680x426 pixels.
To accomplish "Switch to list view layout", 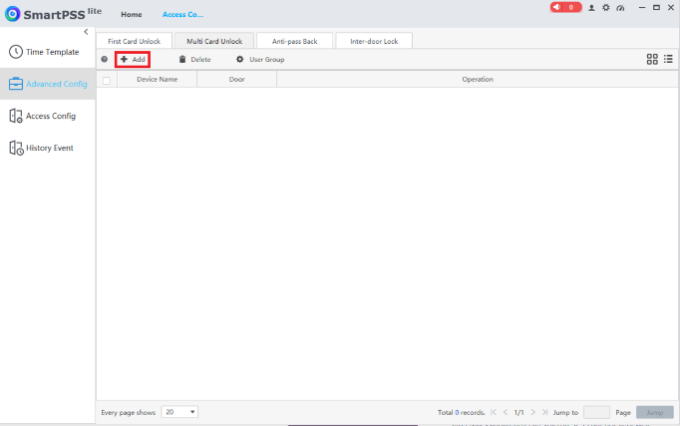I will point(668,59).
